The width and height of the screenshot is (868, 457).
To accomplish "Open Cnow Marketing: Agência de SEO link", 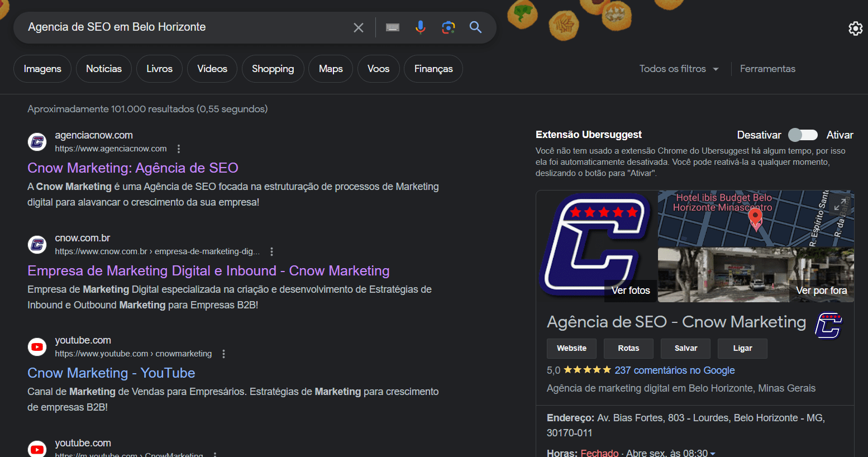I will click(x=133, y=168).
